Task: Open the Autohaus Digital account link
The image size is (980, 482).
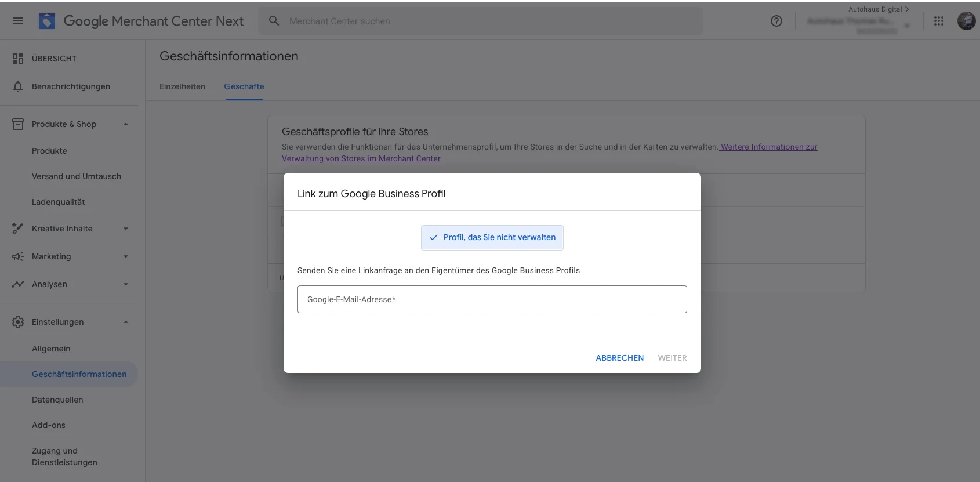Action: coord(878,9)
